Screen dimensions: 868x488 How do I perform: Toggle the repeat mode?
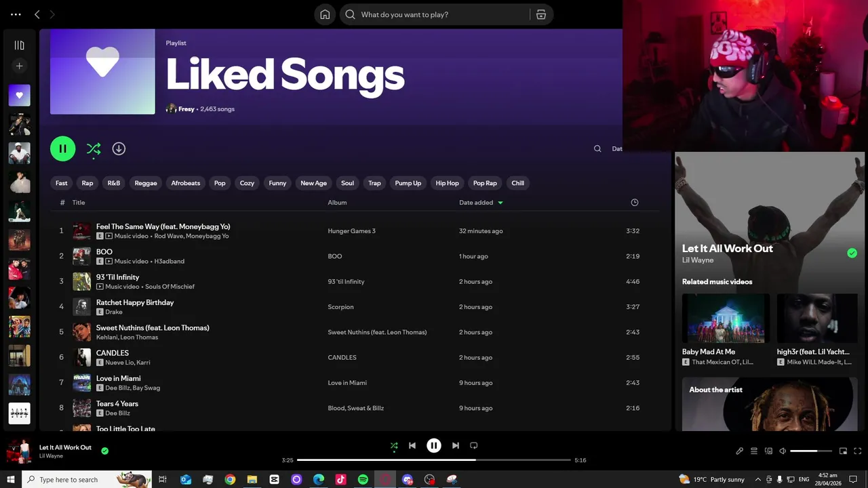pyautogui.click(x=474, y=445)
